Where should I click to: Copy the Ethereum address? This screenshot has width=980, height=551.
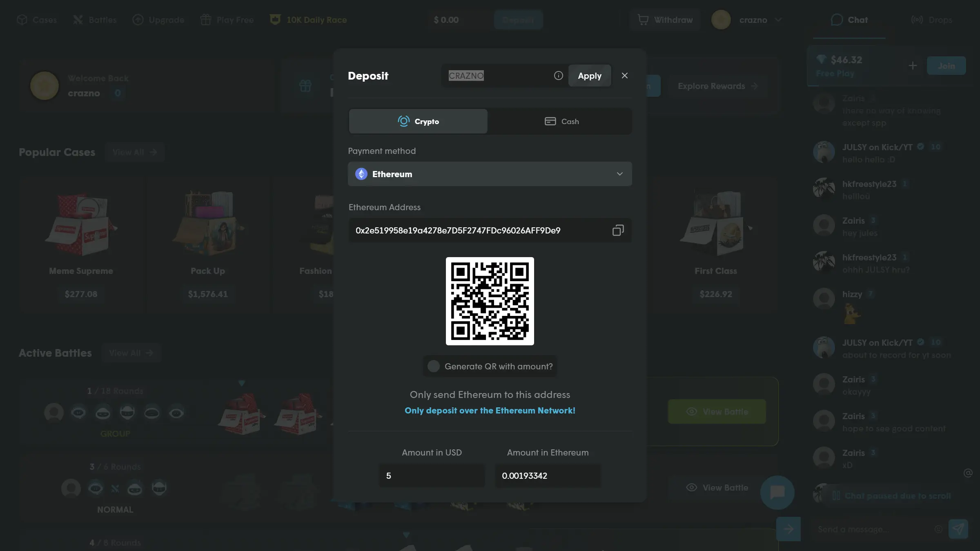[618, 230]
